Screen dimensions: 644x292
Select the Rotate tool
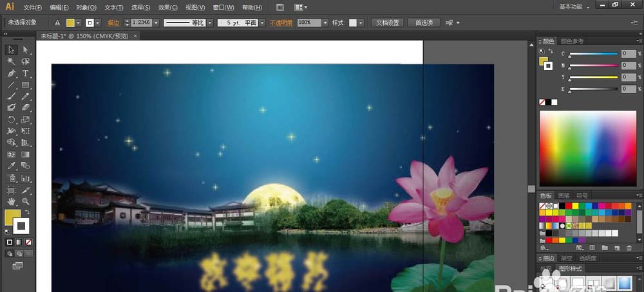tap(11, 120)
